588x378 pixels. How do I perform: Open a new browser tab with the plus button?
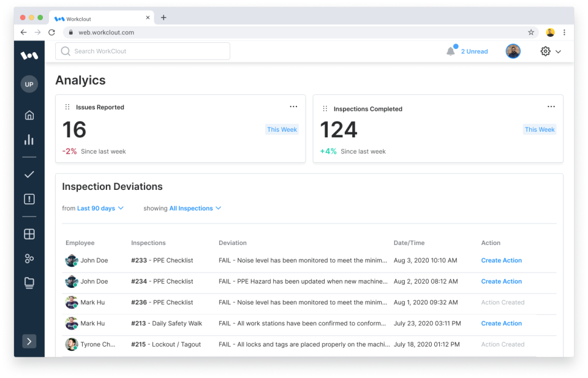tap(163, 18)
